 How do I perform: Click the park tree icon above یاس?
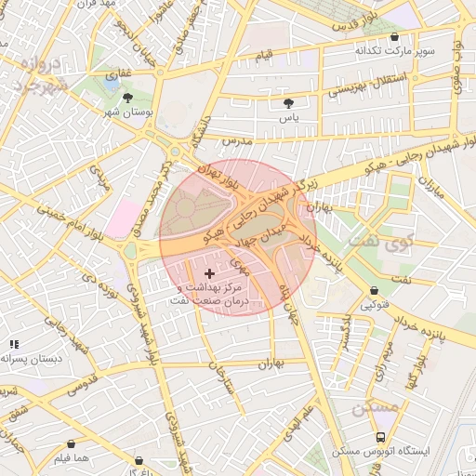[x=288, y=103]
